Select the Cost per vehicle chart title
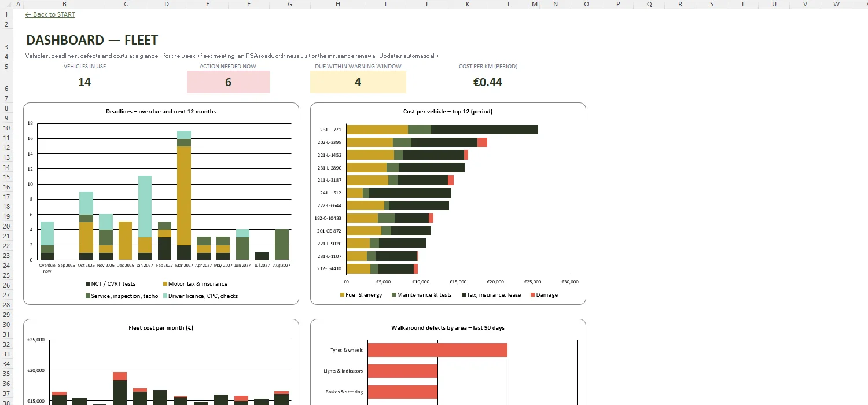The height and width of the screenshot is (405, 868). point(448,111)
